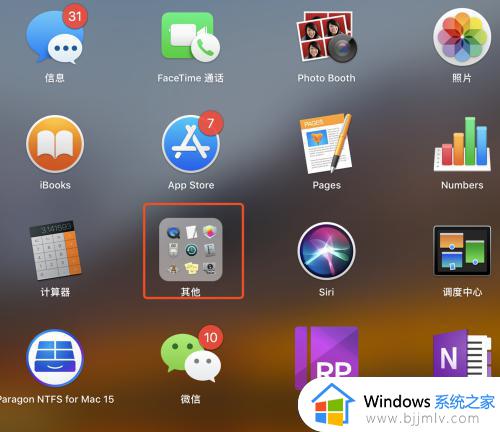Click the 照片 label text
Image resolution: width=500 pixels, height=432 pixels.
462,78
